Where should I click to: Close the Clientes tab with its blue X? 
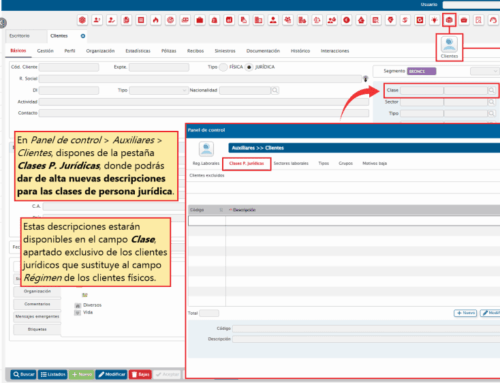click(83, 36)
